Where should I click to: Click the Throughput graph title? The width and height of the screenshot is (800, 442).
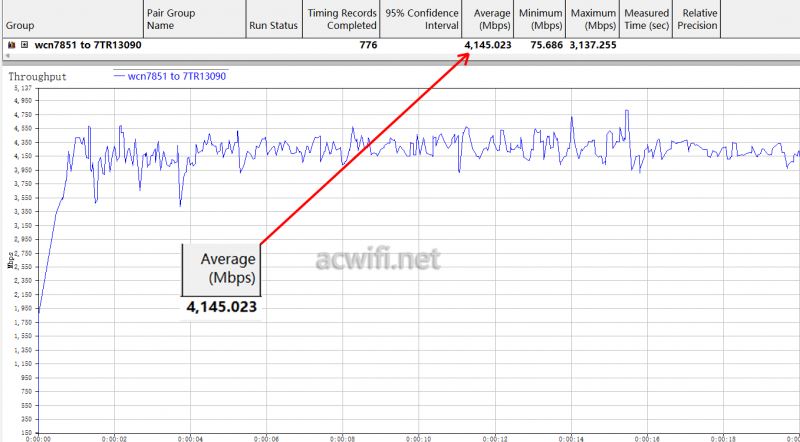click(36, 75)
